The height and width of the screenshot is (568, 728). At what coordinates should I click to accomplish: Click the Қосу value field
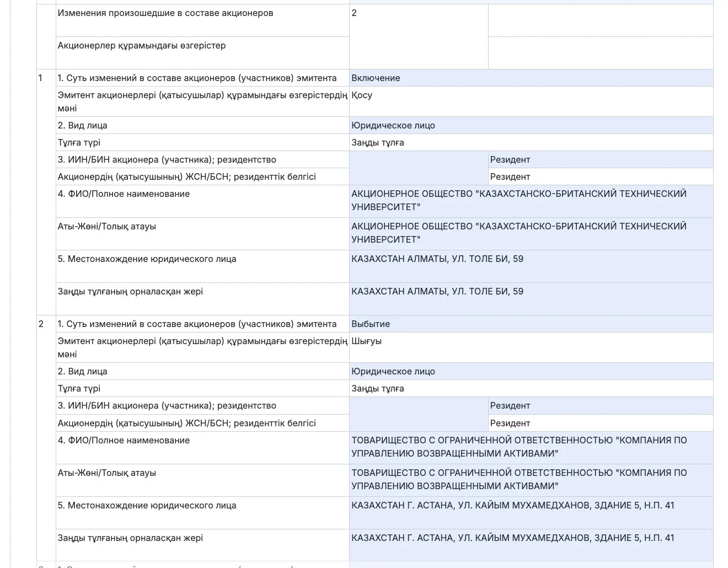click(x=531, y=101)
